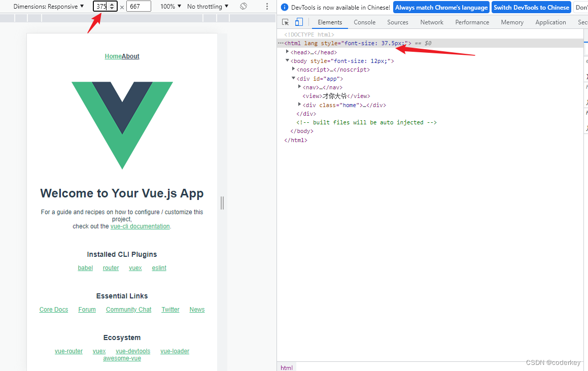This screenshot has height=371, width=588.
Task: Toggle the device toolbar icon
Action: click(299, 22)
